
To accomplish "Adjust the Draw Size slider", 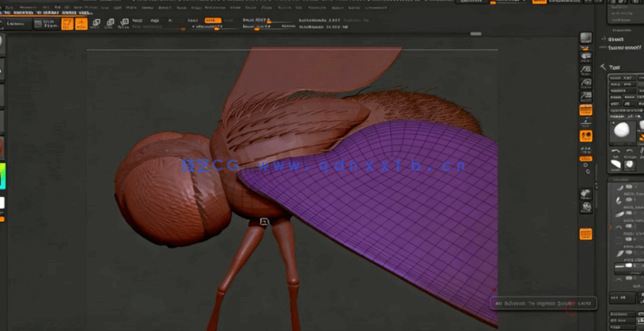I will point(268,27).
